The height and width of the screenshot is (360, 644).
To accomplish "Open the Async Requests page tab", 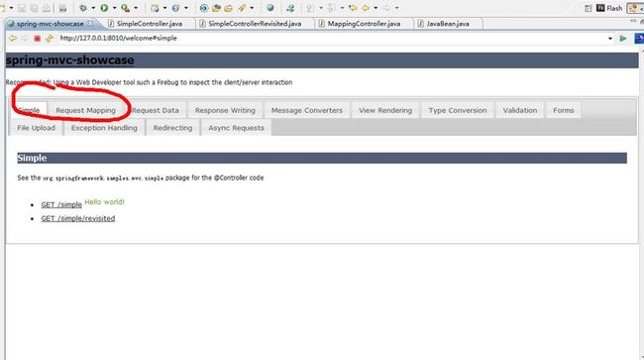I will pyautogui.click(x=236, y=128).
